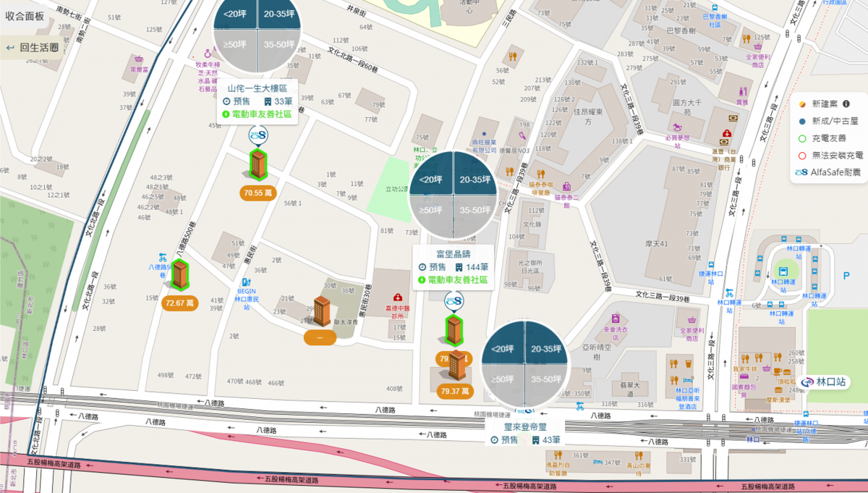Click 業簡富 shop basket icon

[138, 59]
